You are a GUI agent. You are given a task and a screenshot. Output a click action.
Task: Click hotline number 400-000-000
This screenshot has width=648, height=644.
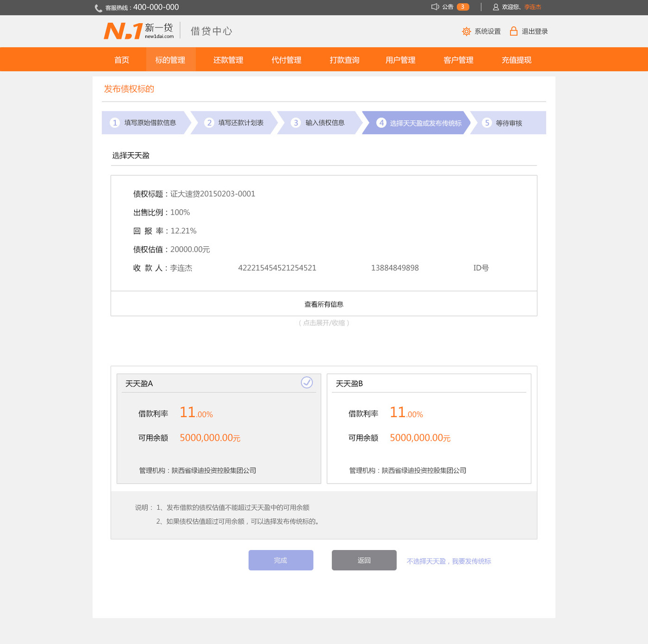pos(156,7)
